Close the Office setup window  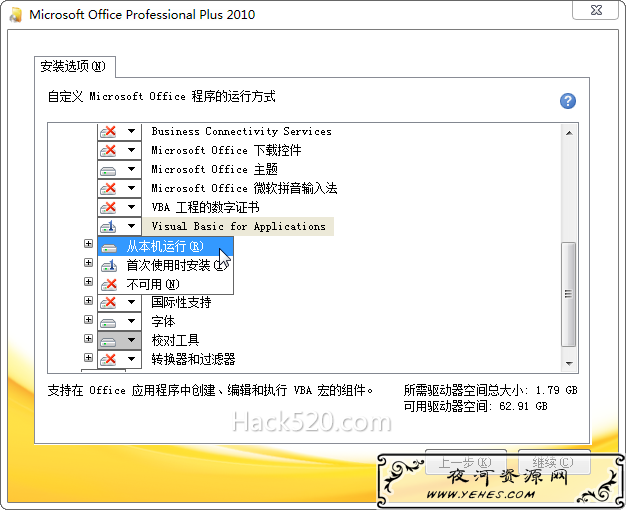(596, 10)
